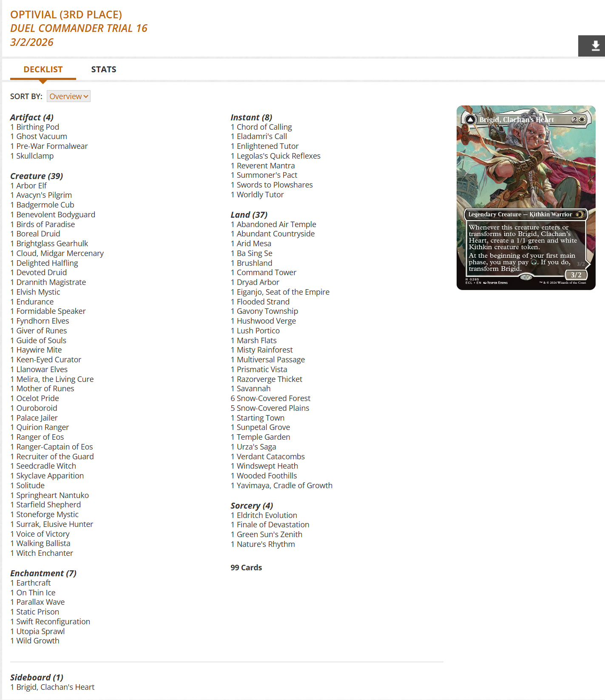Open the Worldly Tutor instant link
The width and height of the screenshot is (605, 700).
pos(260,194)
